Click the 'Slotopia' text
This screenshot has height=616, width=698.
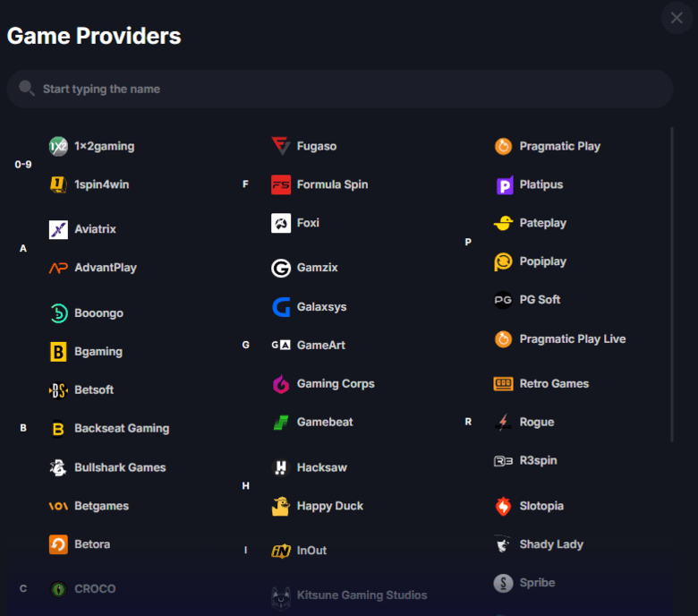point(541,507)
